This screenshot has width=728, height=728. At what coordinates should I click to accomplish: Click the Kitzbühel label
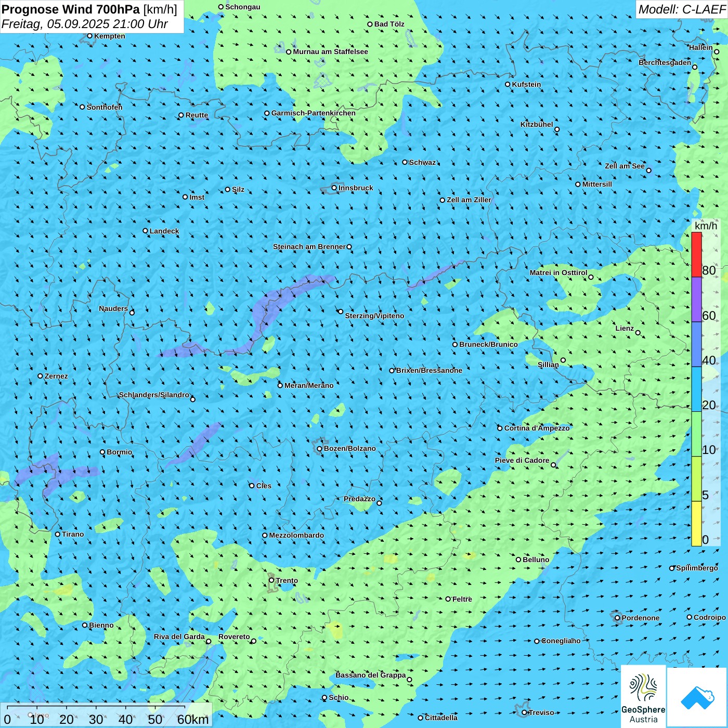click(537, 124)
